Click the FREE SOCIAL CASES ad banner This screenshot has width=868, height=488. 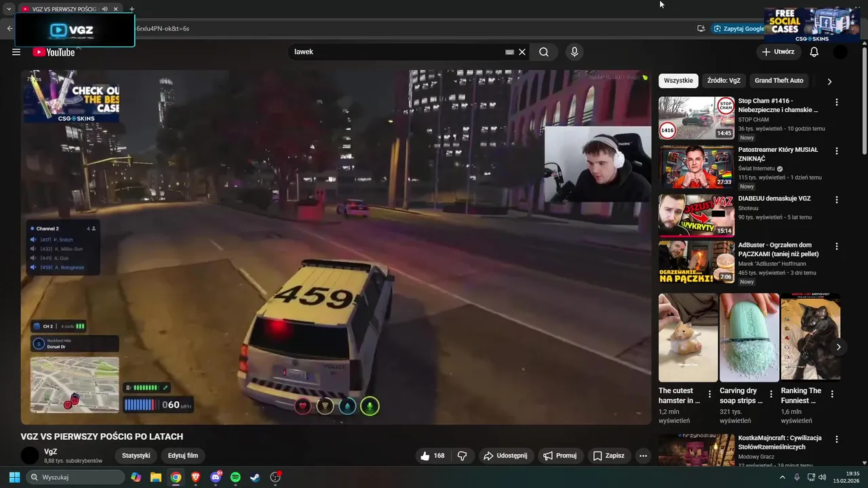click(812, 25)
